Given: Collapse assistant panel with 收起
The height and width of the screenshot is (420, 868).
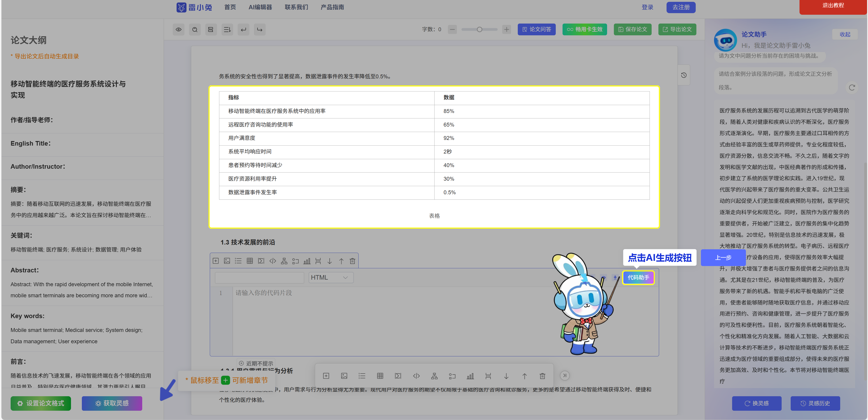Looking at the screenshot, I should pyautogui.click(x=845, y=34).
